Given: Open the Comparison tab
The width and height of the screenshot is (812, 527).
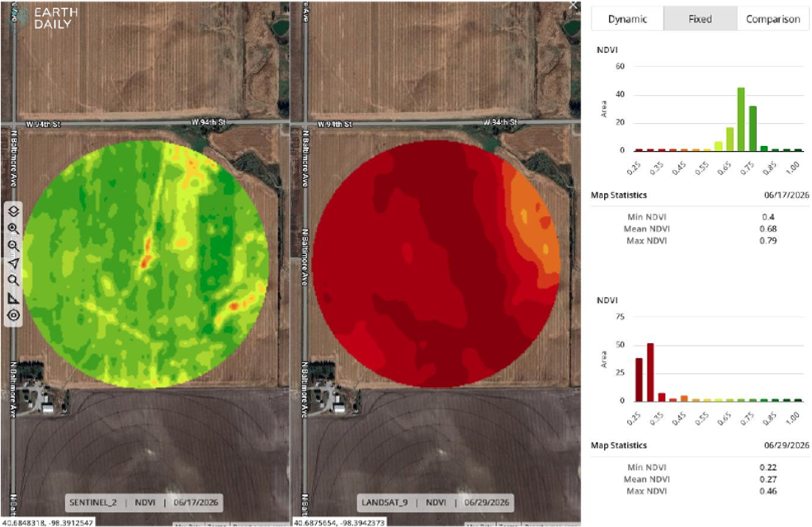Looking at the screenshot, I should (x=773, y=19).
